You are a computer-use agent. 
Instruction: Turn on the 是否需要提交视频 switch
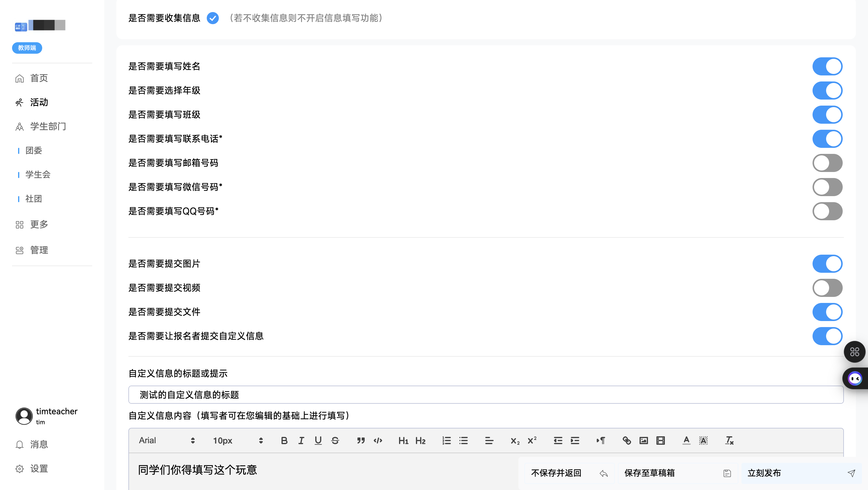pos(827,288)
